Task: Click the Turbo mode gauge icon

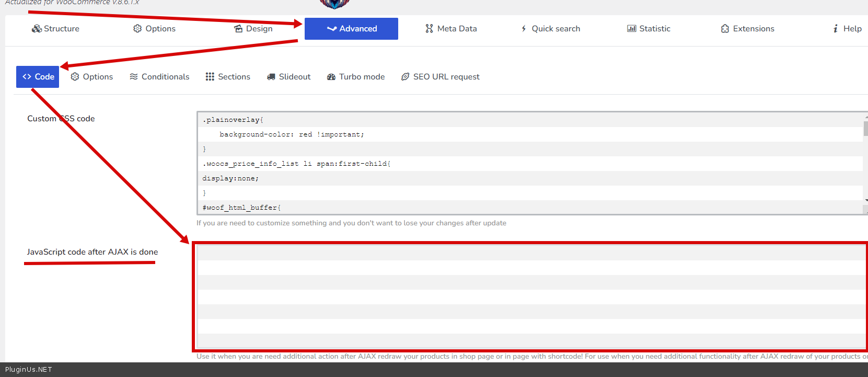Action: point(331,77)
